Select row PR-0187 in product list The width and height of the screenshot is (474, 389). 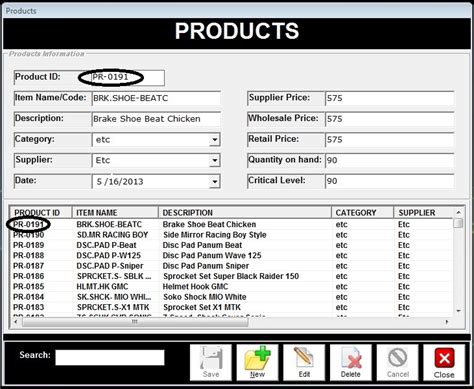[231, 266]
